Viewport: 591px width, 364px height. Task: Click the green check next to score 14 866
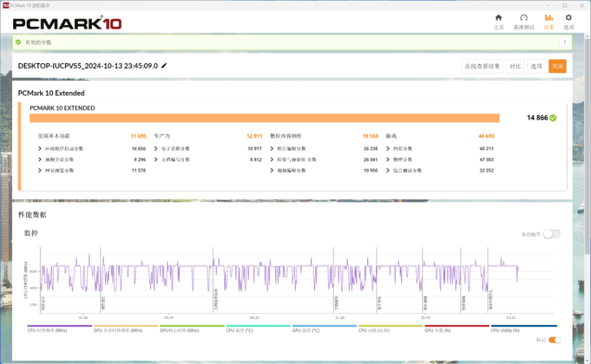(553, 118)
